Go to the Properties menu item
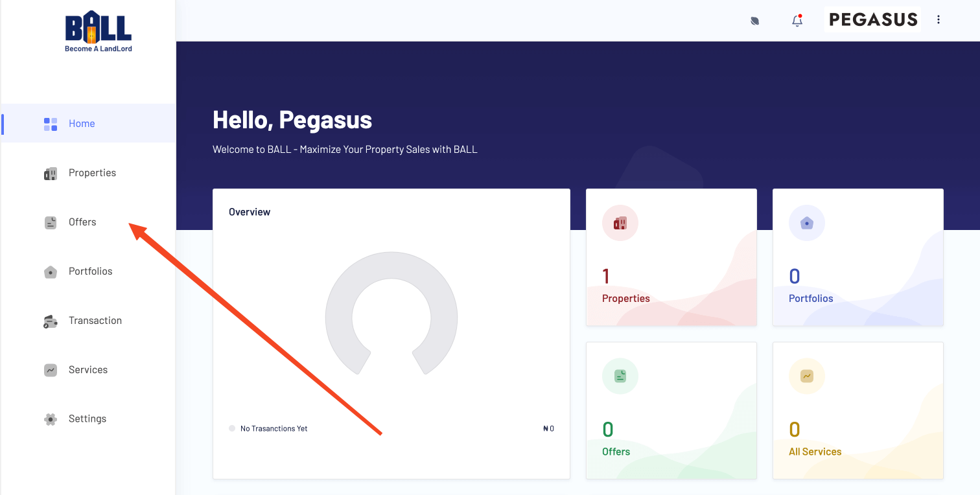Screen dimensions: 980x495 [92, 173]
